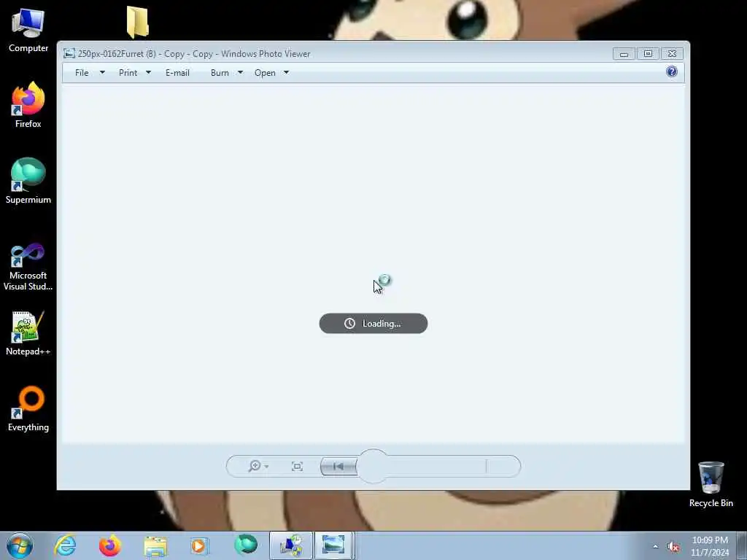
Task: Maximize the Windows Photo Viewer window
Action: pyautogui.click(x=648, y=54)
